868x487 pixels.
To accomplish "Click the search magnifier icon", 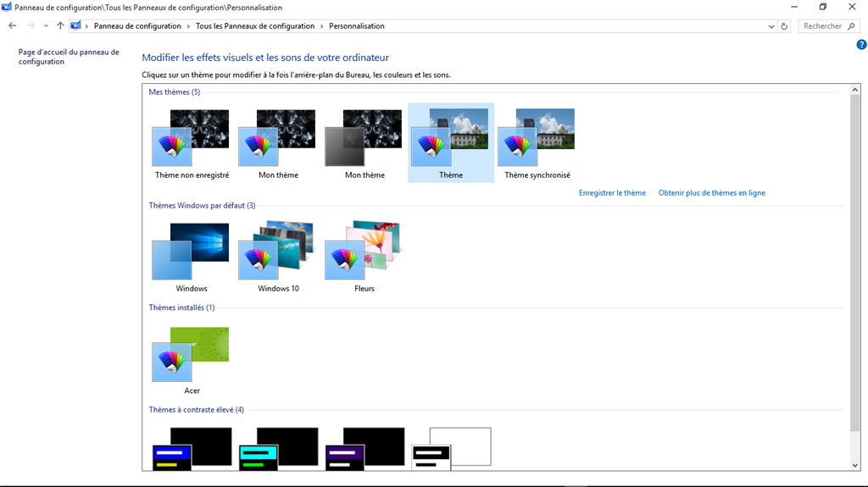I will pos(852,26).
